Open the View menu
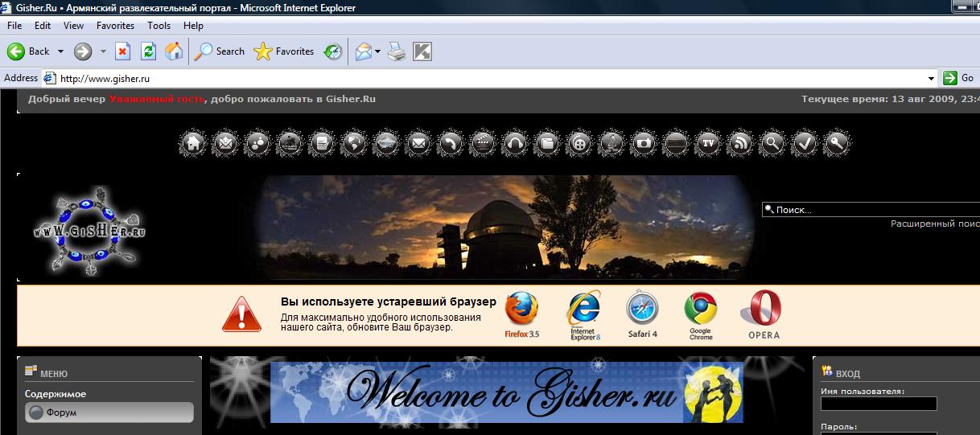 (73, 26)
